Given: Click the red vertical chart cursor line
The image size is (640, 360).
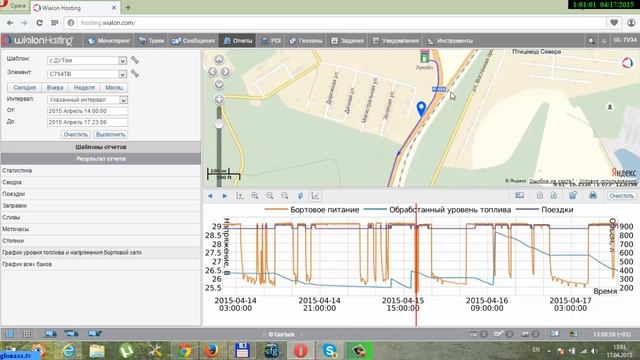Looking at the screenshot, I should [x=416, y=265].
